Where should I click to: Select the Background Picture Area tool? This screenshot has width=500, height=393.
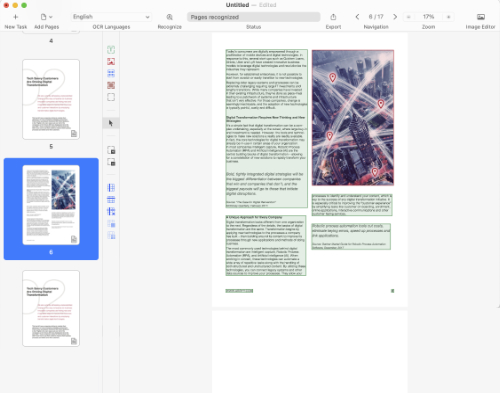coord(111,85)
